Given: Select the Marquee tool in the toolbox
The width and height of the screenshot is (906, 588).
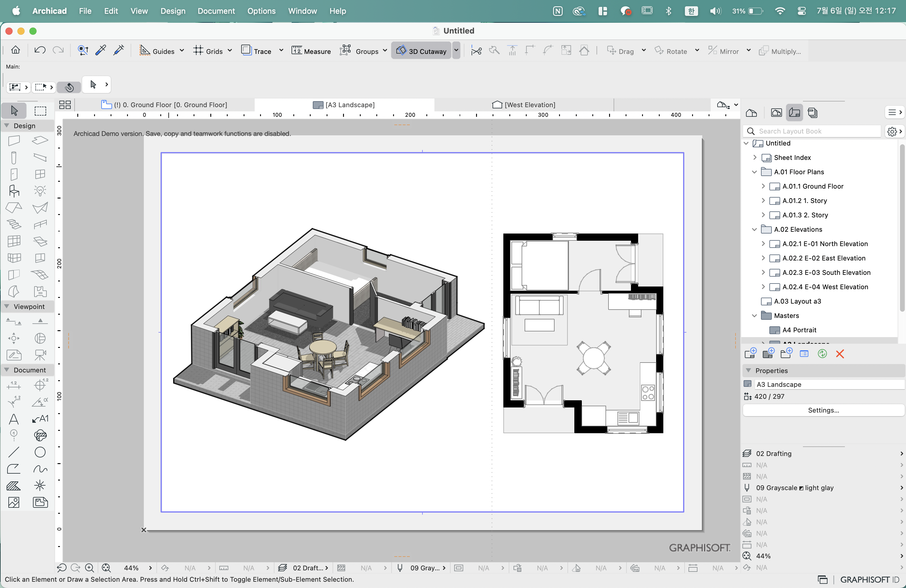Looking at the screenshot, I should coord(40,111).
